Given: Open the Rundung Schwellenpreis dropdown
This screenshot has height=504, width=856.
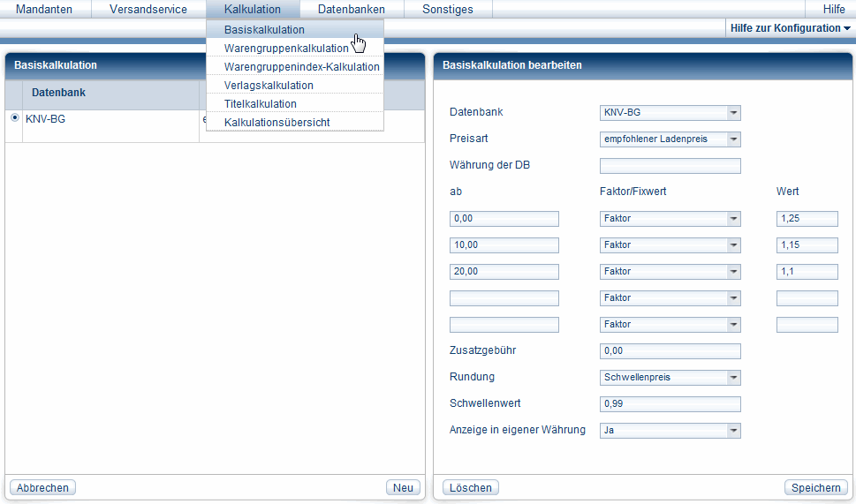Looking at the screenshot, I should coord(670,378).
